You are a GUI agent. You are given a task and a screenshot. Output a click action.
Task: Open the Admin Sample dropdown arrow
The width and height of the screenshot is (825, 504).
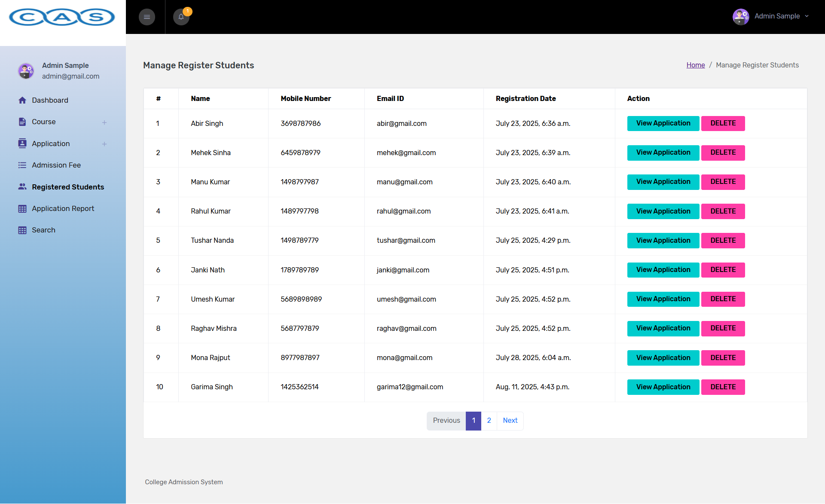[807, 16]
